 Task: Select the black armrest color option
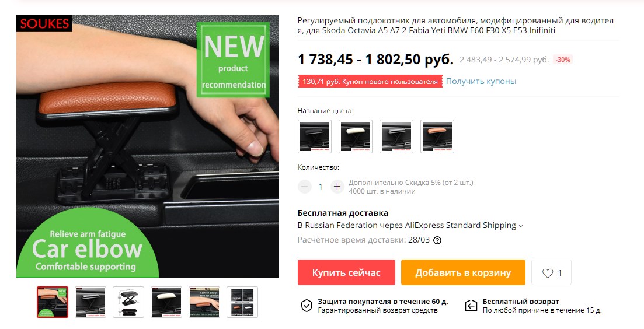(x=315, y=136)
